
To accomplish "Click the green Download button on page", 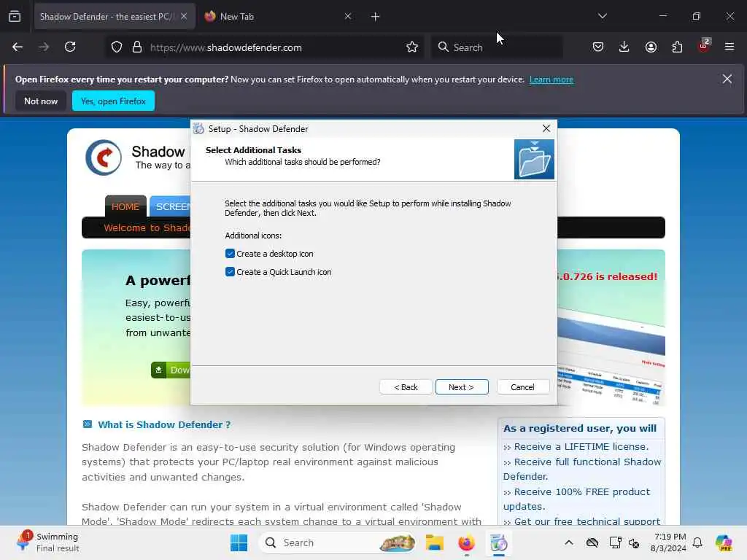I will [171, 370].
